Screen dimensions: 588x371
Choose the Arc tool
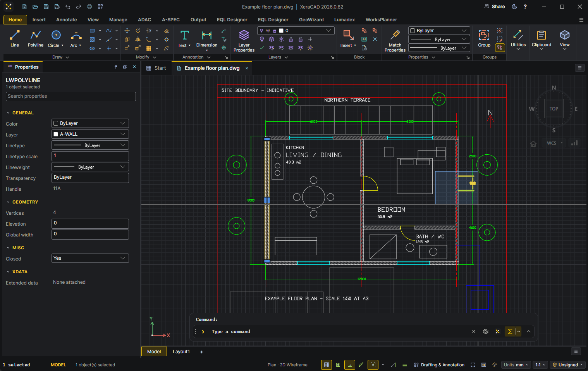[76, 38]
